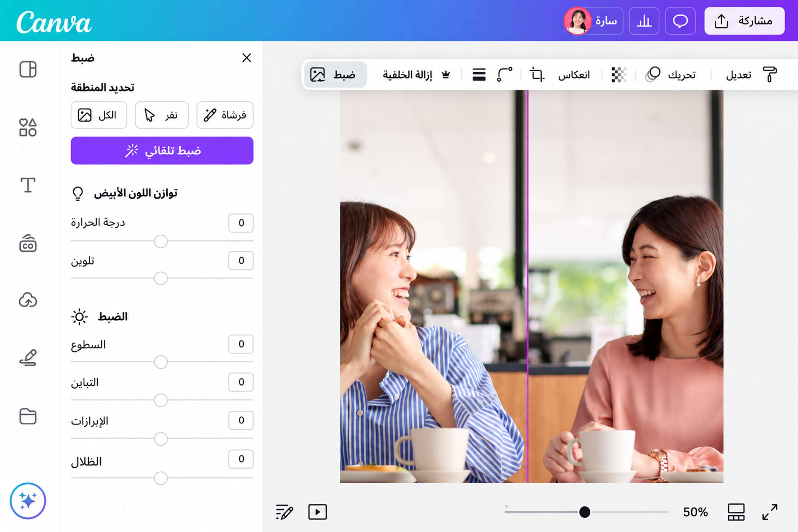Enter fullscreen with the expand arrows icon
The width and height of the screenshot is (798, 532).
click(x=769, y=512)
